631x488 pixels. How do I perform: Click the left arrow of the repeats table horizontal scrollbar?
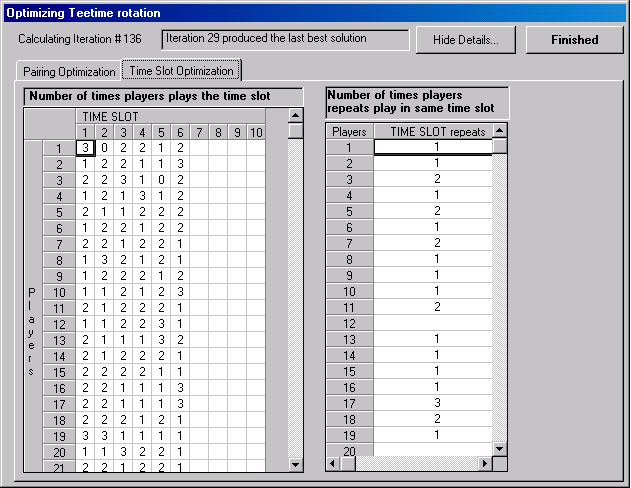[x=332, y=463]
